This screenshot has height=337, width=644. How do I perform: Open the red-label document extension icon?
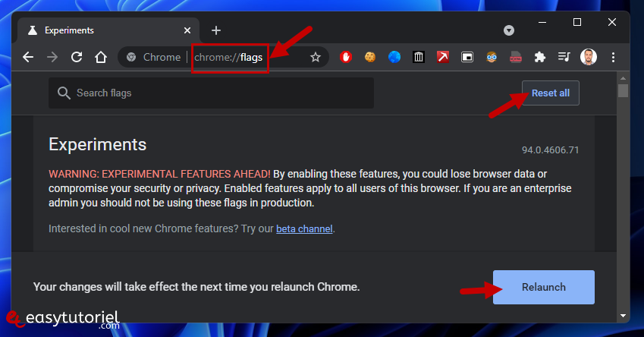coord(516,57)
